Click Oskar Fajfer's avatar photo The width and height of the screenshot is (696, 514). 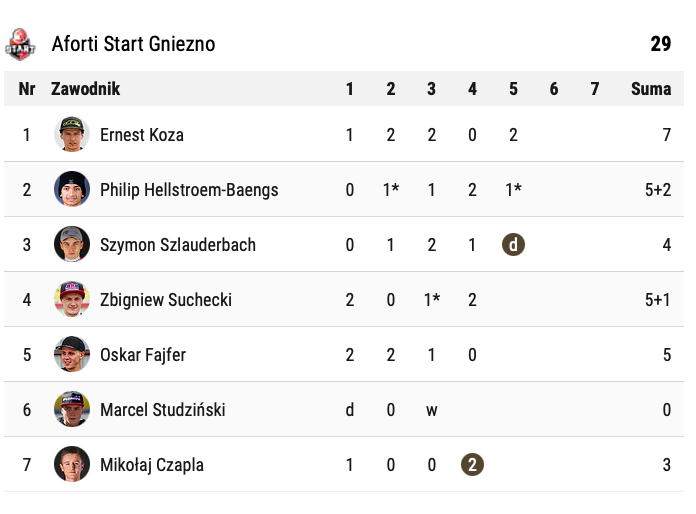(x=72, y=355)
